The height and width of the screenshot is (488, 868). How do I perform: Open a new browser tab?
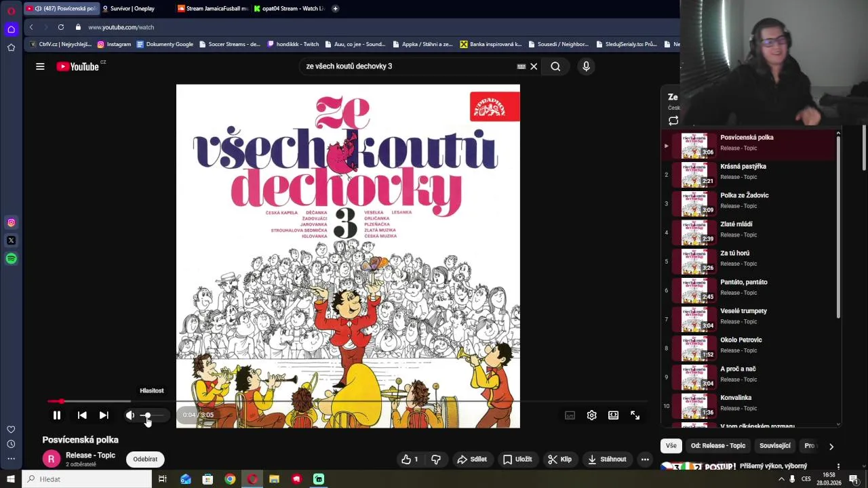point(335,9)
